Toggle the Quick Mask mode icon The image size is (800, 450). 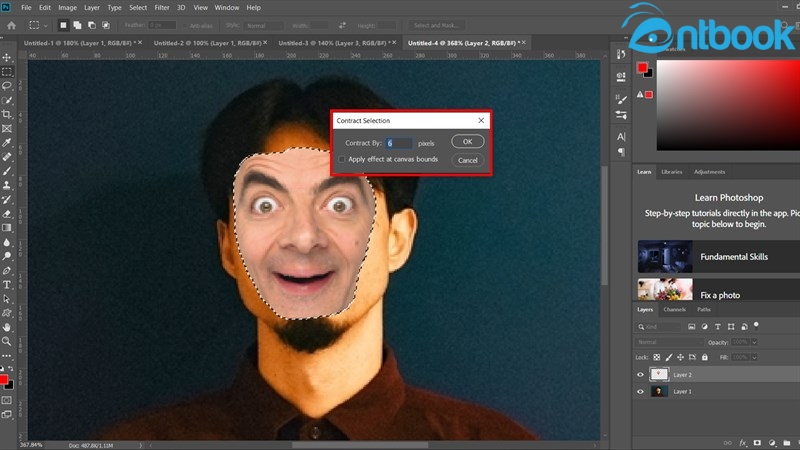pos(7,401)
